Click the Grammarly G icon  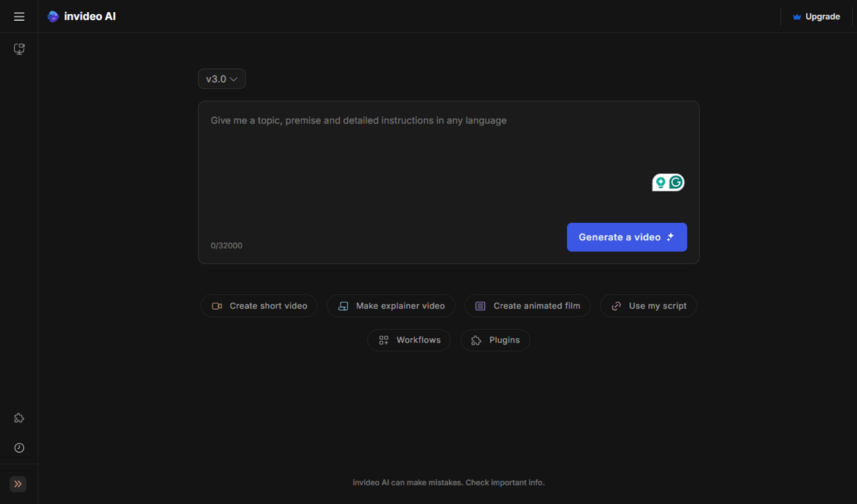pos(675,182)
